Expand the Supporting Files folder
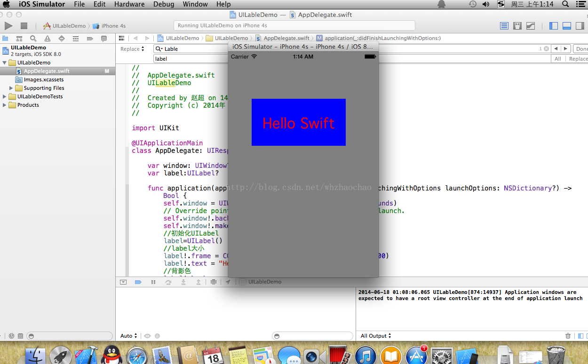Screen dimensions: 588x364 11,88
